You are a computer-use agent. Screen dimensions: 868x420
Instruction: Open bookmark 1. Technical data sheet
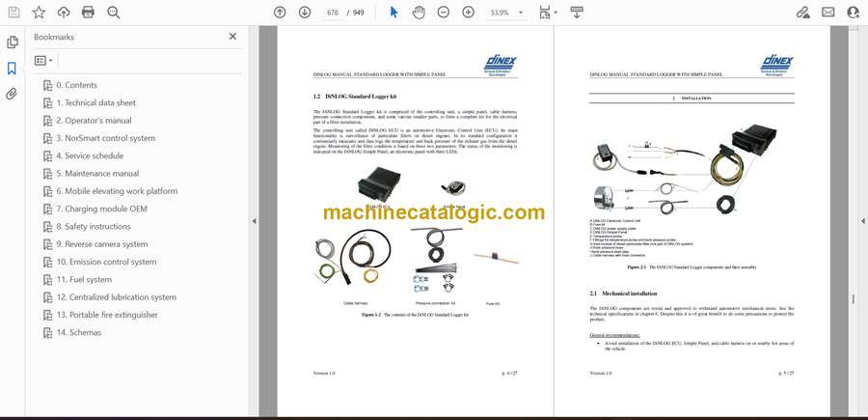tap(95, 103)
